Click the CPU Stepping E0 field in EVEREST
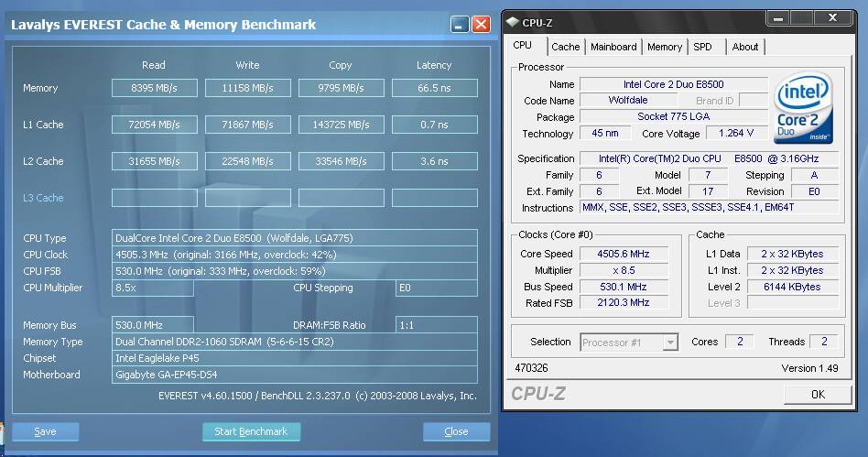 click(437, 288)
